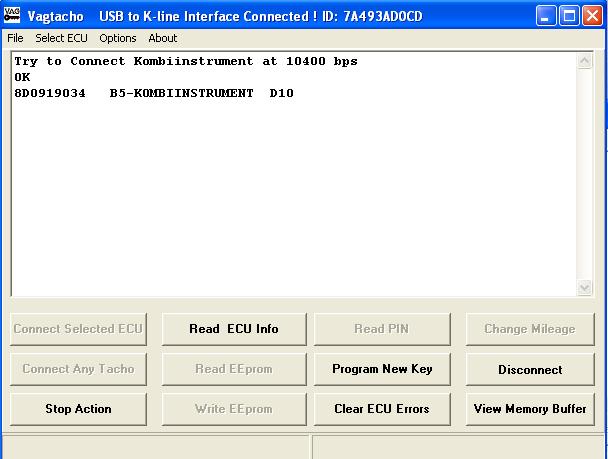This screenshot has height=459, width=608.
Task: Open the File menu
Action: pos(15,38)
